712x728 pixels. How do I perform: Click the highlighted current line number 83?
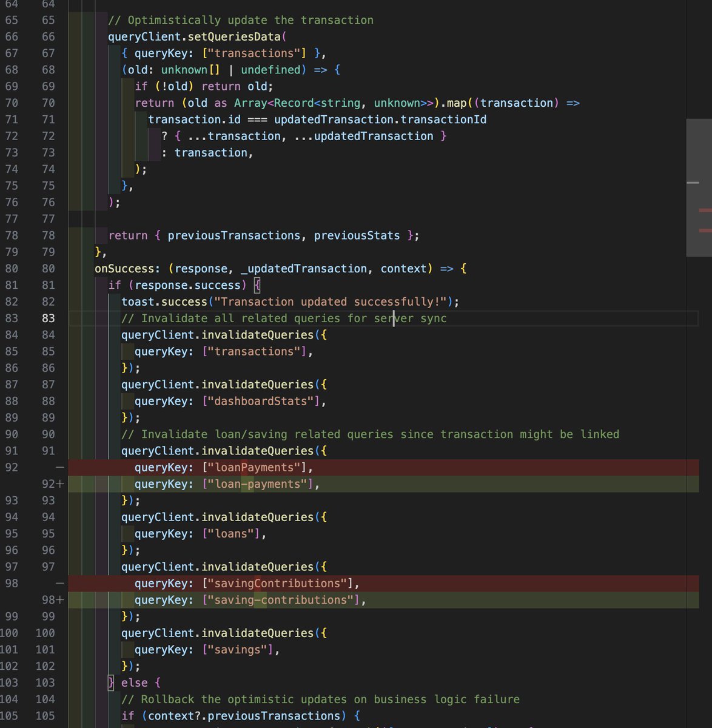click(x=48, y=318)
